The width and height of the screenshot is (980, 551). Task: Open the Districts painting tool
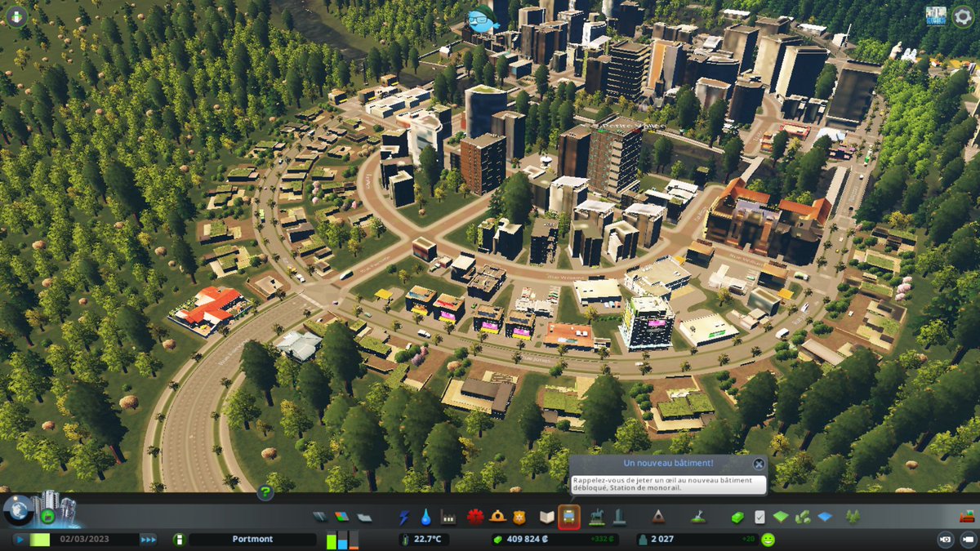[x=364, y=517]
